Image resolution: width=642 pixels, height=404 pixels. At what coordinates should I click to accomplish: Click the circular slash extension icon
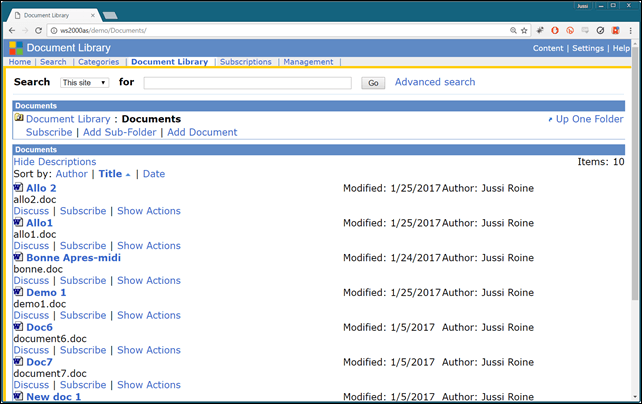click(x=600, y=30)
